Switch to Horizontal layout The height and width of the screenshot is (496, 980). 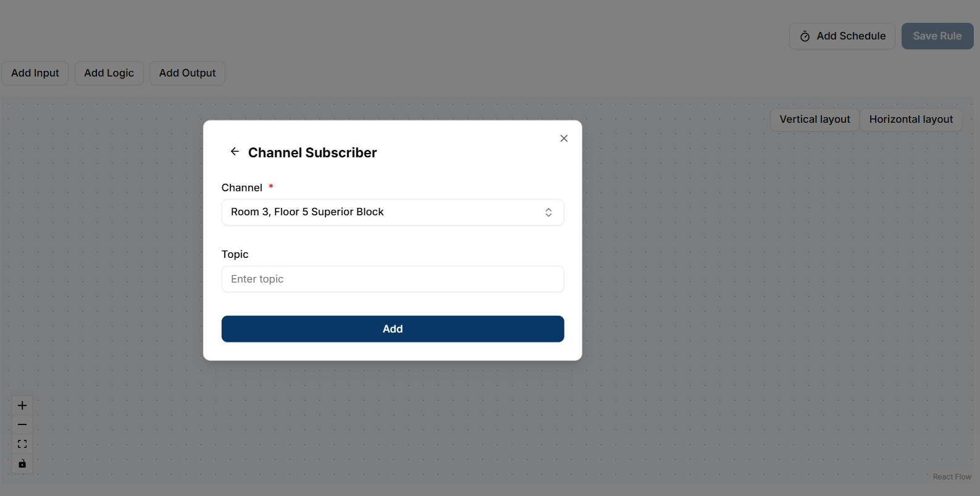pyautogui.click(x=911, y=119)
